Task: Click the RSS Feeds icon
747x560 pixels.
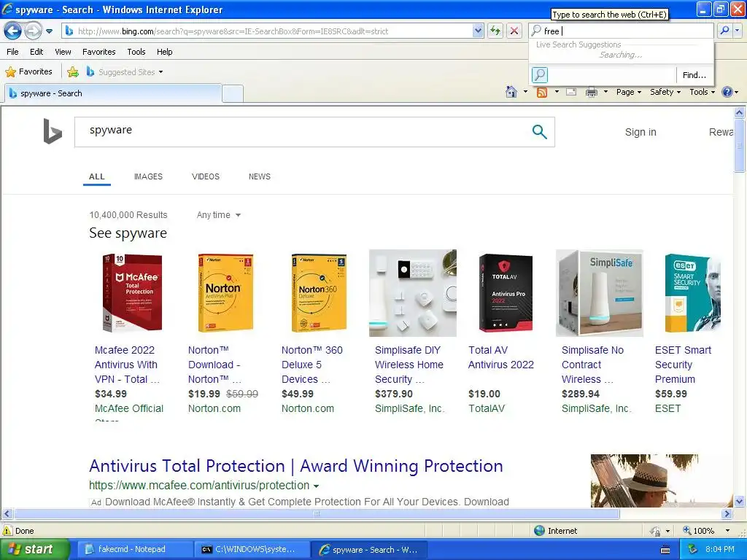Action: (542, 92)
